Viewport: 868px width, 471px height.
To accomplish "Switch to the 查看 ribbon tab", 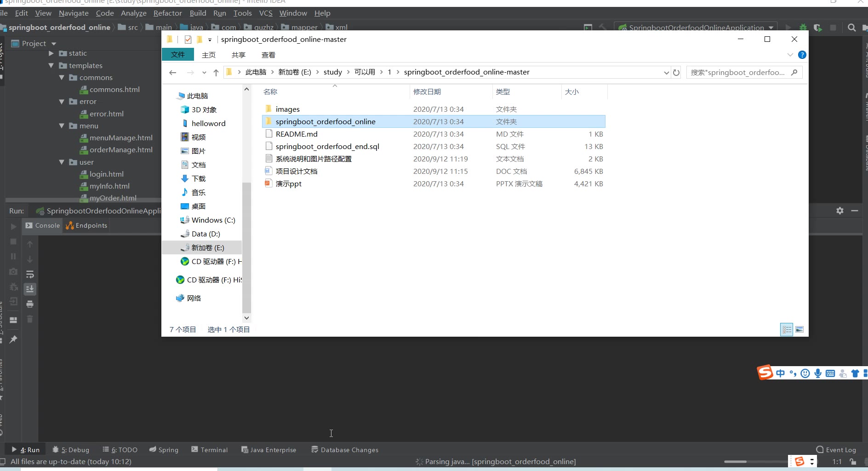I will [268, 55].
